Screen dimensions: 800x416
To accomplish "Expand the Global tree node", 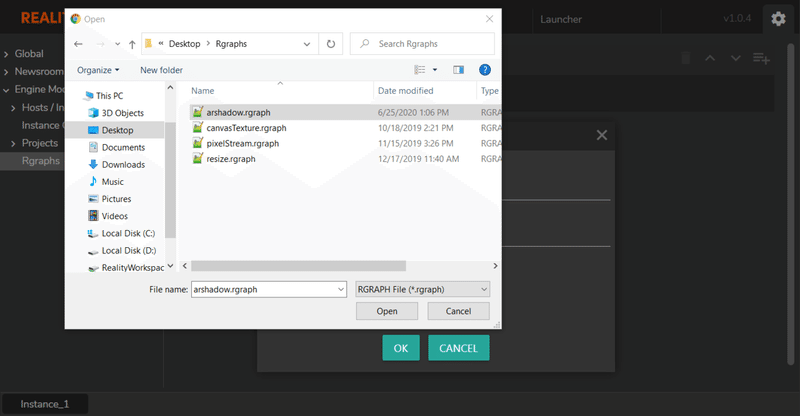I will point(6,54).
